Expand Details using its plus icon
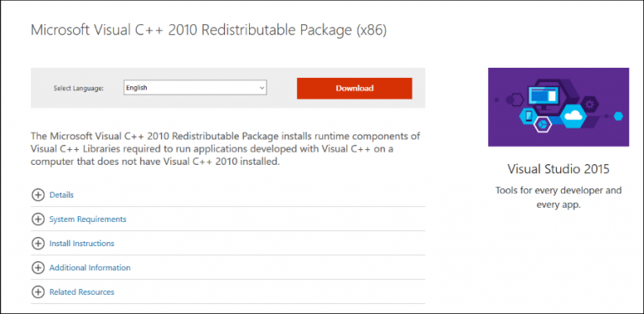Screen dimensions: 644x314 (x=38, y=195)
